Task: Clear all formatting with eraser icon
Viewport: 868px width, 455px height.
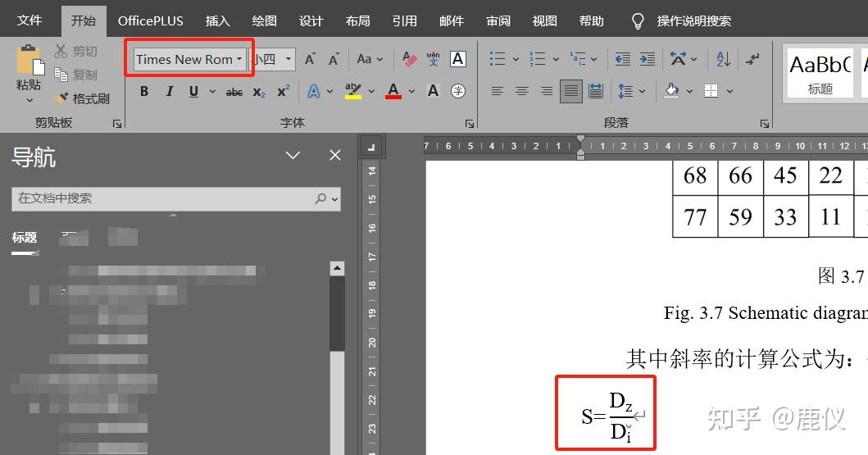Action: tap(409, 59)
